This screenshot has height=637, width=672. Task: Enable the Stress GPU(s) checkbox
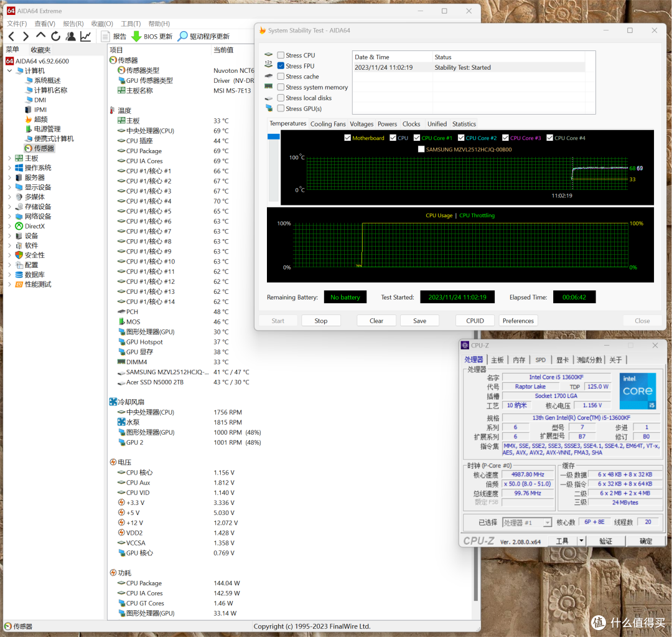pos(281,108)
